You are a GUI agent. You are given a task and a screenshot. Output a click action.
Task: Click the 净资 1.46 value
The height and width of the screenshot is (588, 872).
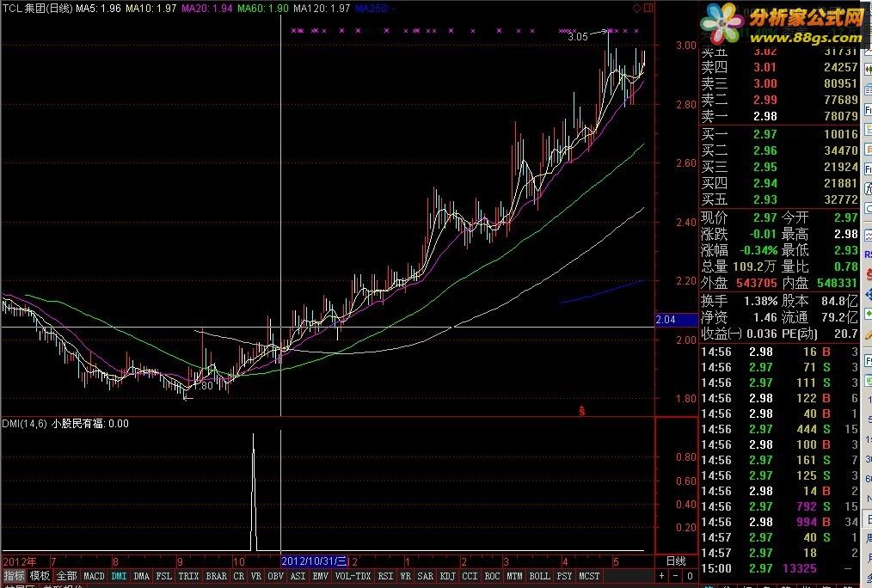tap(765, 317)
